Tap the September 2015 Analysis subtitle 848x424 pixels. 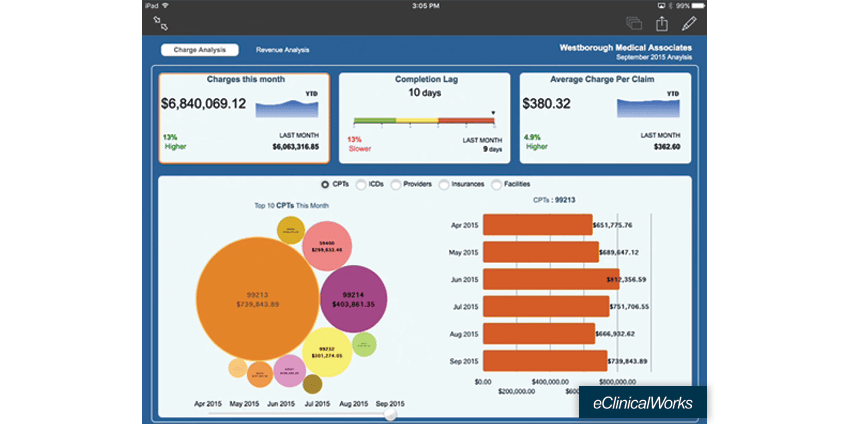point(653,57)
